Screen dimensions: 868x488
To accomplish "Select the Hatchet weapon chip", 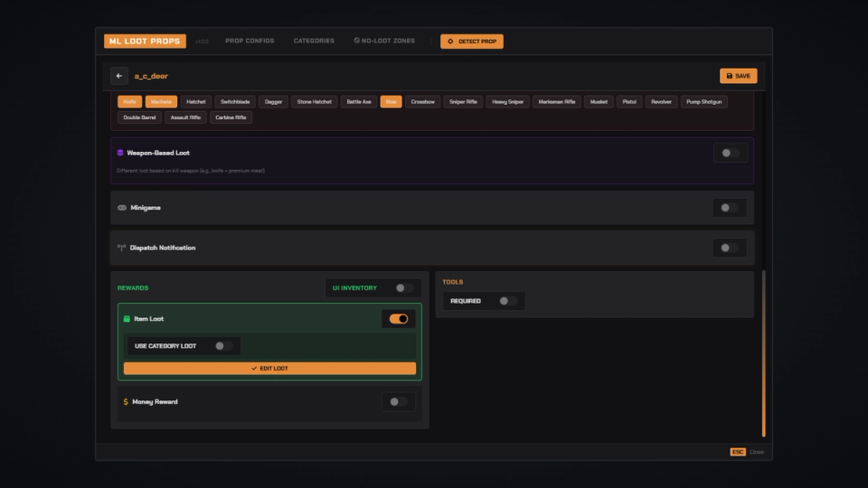I will (x=196, y=102).
